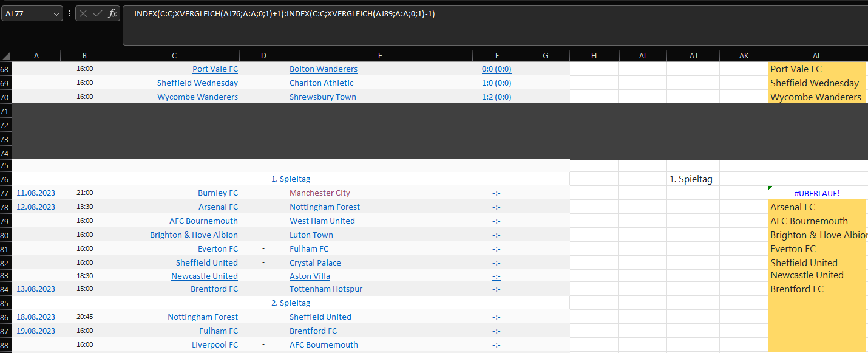Image resolution: width=868 pixels, height=353 pixels.
Task: Expand the Name Box dropdown arrow
Action: (56, 13)
